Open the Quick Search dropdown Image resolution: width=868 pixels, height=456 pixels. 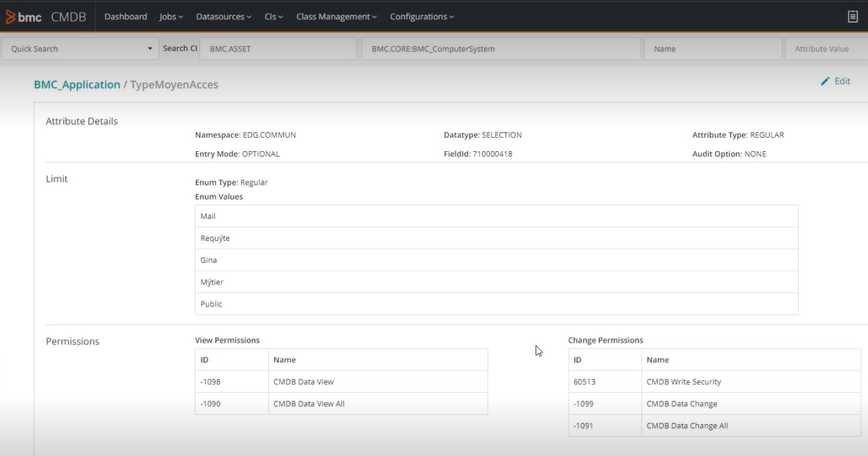[x=81, y=49]
